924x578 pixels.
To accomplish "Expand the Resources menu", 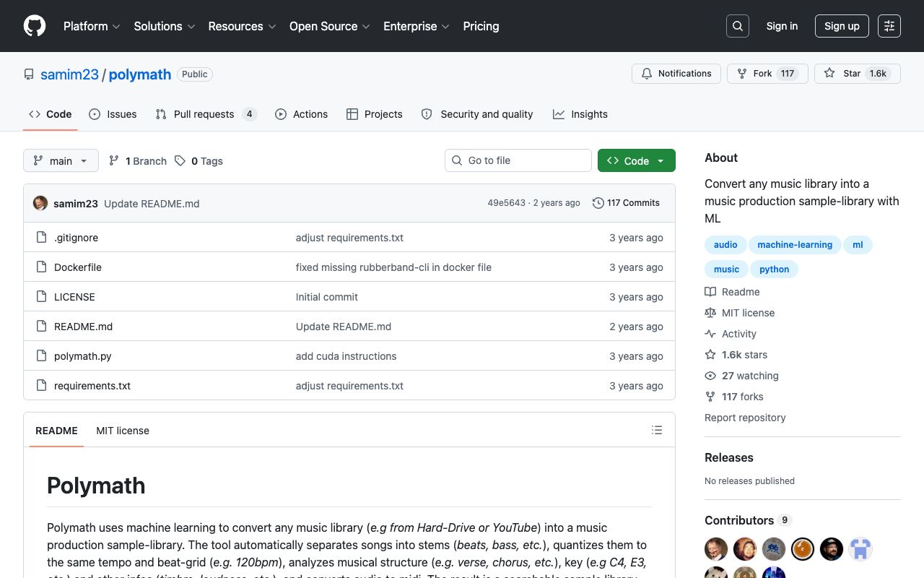I will [x=242, y=26].
